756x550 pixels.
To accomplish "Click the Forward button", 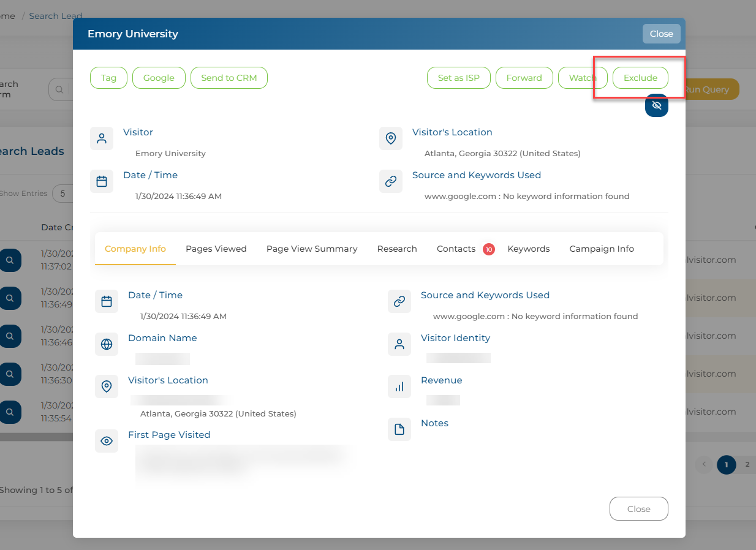I will [524, 78].
